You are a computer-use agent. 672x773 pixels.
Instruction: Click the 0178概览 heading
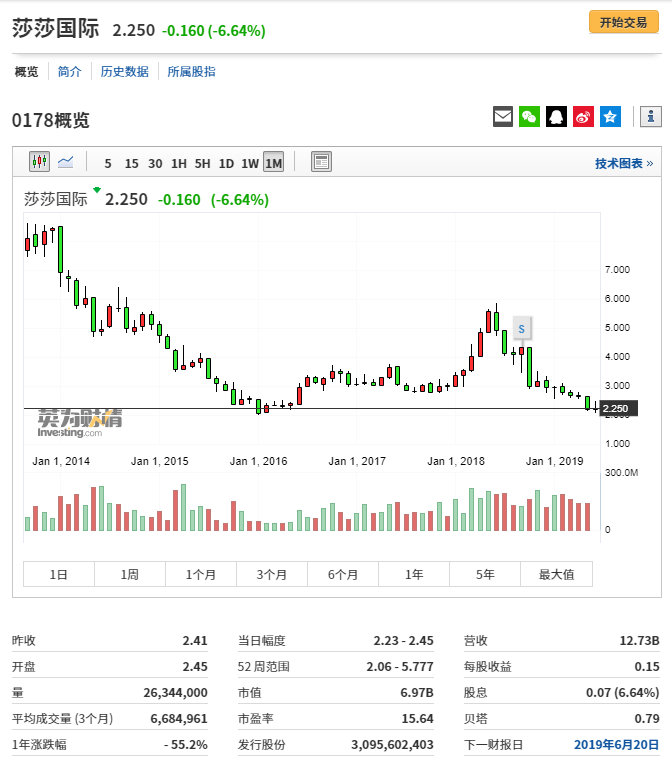pyautogui.click(x=51, y=120)
